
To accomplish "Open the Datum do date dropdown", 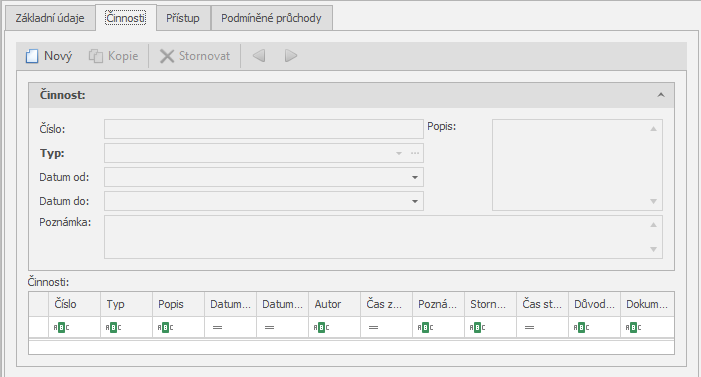I will click(x=415, y=202).
